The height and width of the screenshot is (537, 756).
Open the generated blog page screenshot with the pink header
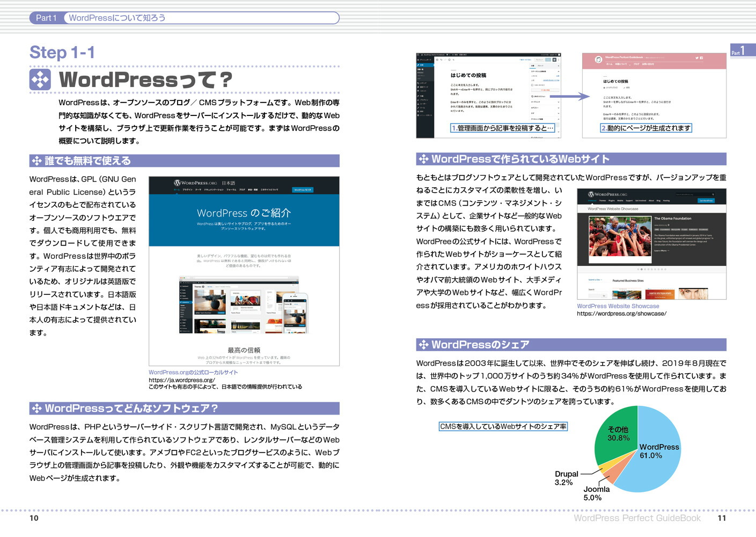pos(654,95)
